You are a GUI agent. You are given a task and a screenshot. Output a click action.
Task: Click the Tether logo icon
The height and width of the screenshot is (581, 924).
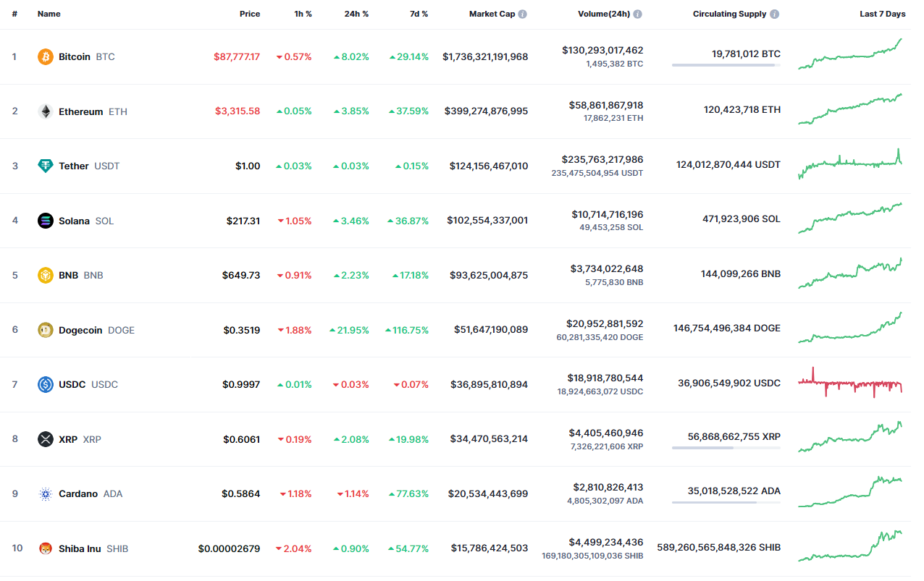click(46, 166)
